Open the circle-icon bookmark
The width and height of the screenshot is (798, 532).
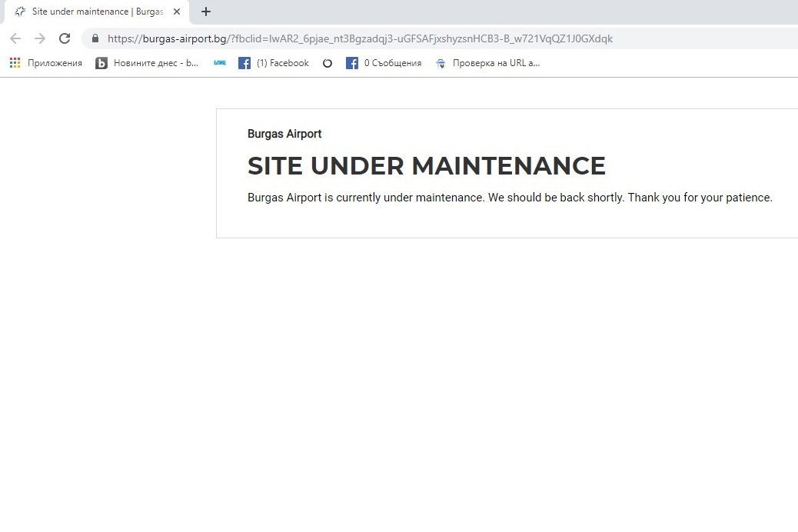click(328, 63)
